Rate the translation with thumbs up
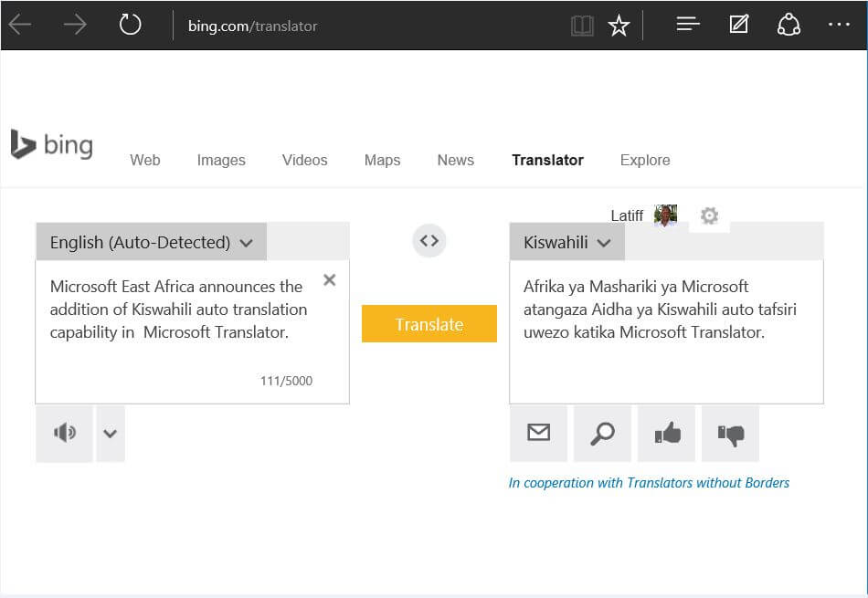The image size is (868, 598). [666, 433]
